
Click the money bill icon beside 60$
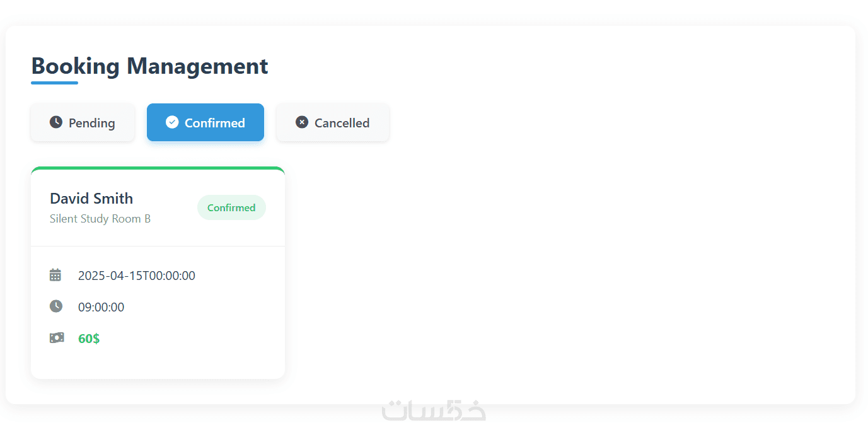(57, 338)
